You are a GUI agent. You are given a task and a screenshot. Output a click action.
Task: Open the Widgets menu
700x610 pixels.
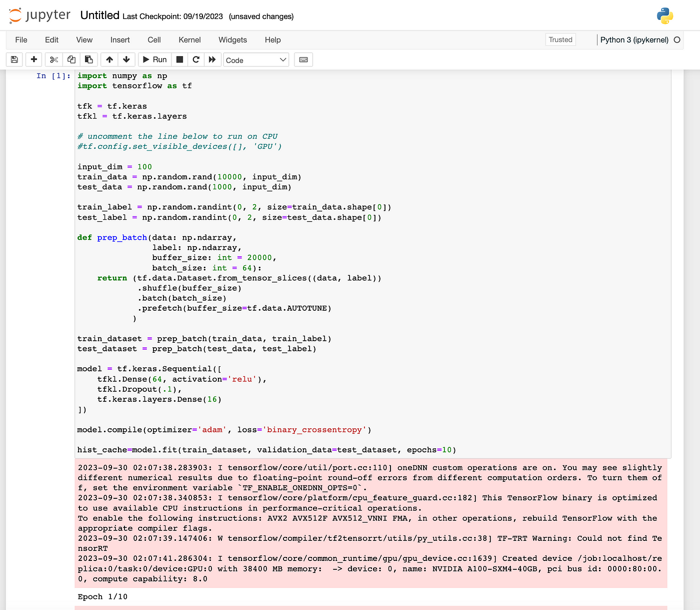(232, 40)
